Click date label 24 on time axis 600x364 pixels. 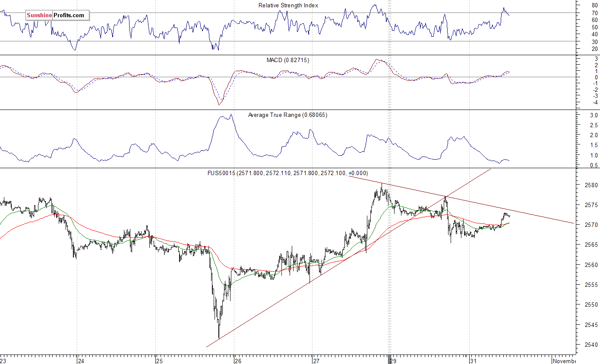tap(81, 361)
